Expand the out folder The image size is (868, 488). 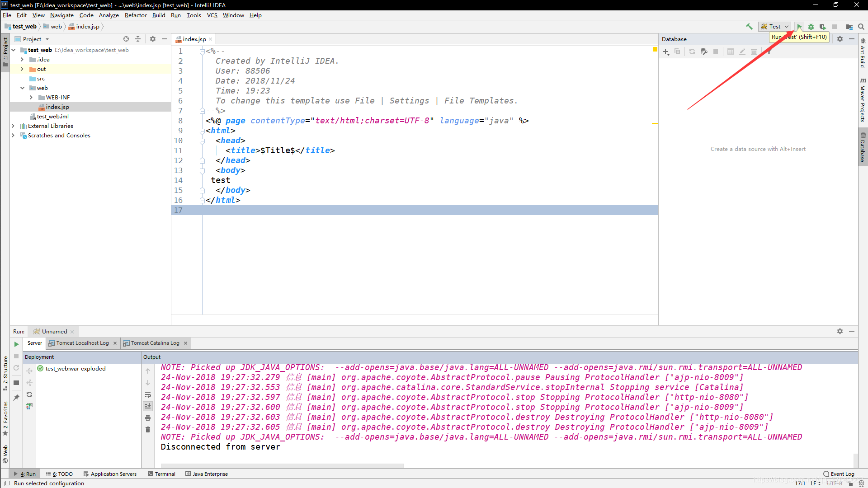click(22, 69)
